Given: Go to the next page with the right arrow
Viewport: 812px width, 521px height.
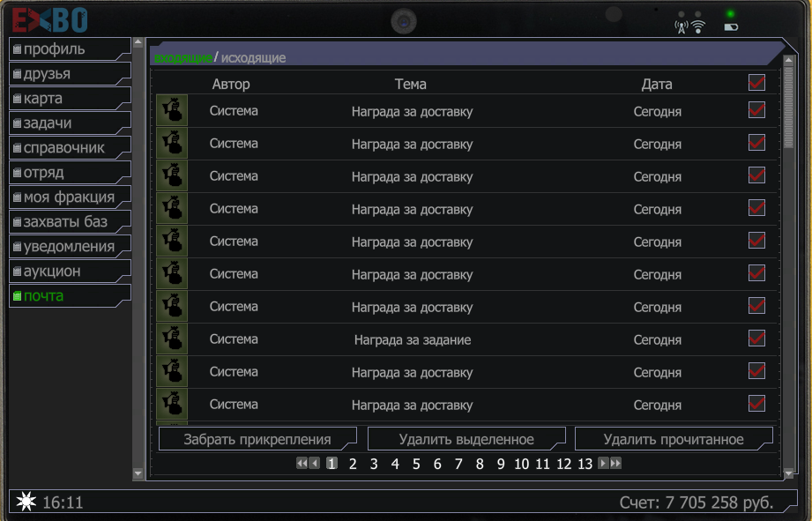Looking at the screenshot, I should click(x=603, y=463).
